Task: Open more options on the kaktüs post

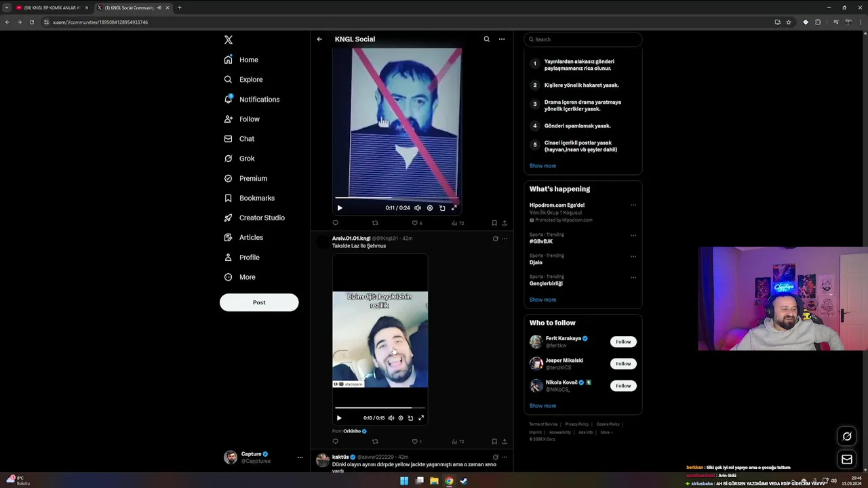Action: tap(505, 457)
